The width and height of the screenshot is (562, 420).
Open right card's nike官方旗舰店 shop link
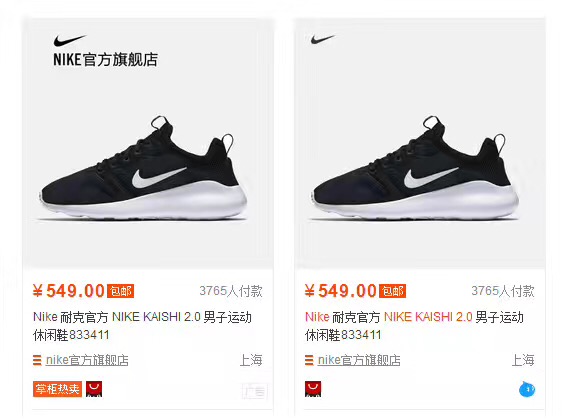click(x=359, y=360)
